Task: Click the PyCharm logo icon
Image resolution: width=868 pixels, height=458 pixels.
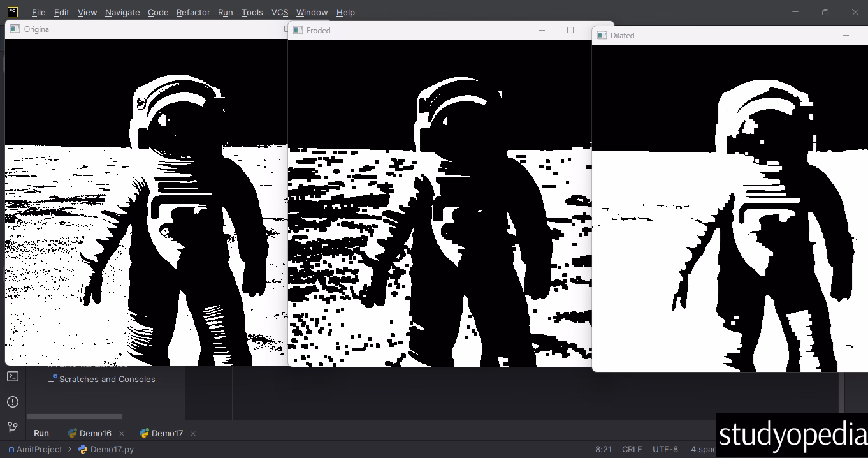Action: point(13,11)
